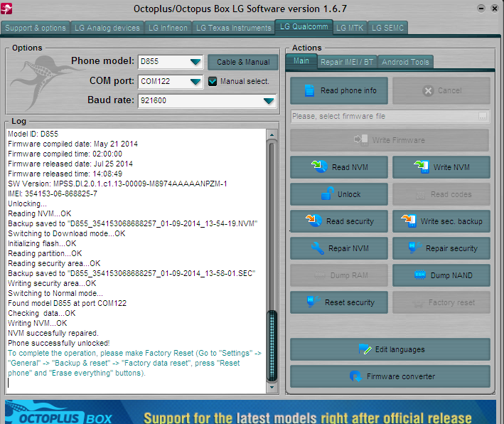Switch to LG Analog devices tab
The image size is (504, 424).
pos(107,28)
